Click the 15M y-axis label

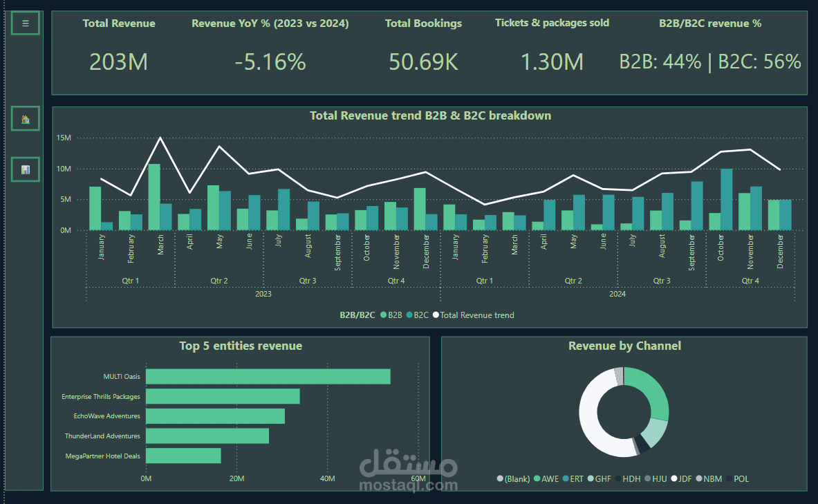click(x=64, y=138)
